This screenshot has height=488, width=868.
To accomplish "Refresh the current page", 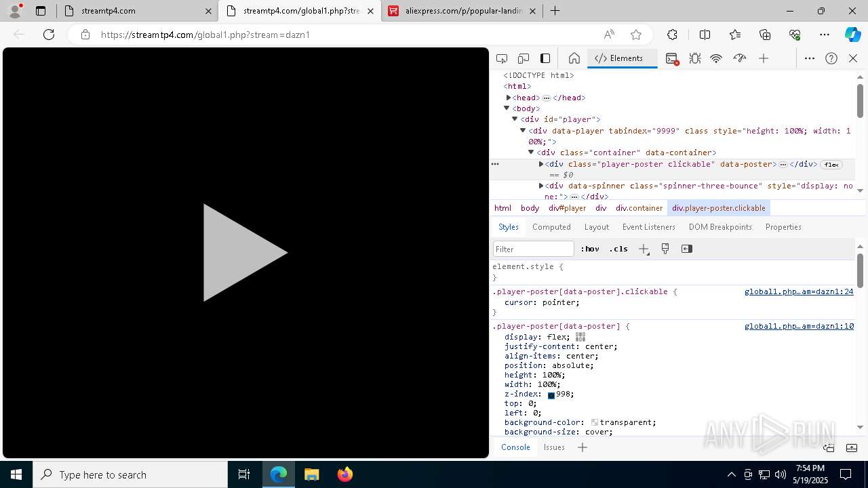I will pyautogui.click(x=49, y=35).
